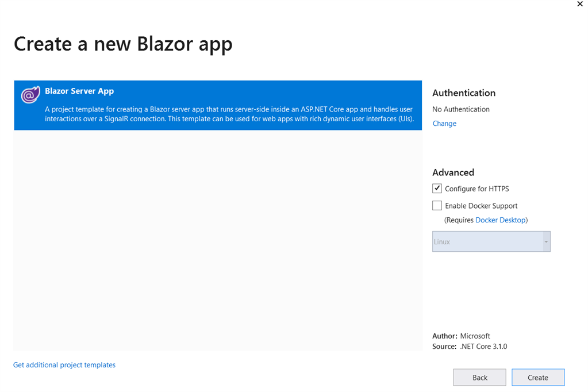Viewport: 588px width, 392px height.
Task: Click Get additional project templates
Action: [64, 364]
